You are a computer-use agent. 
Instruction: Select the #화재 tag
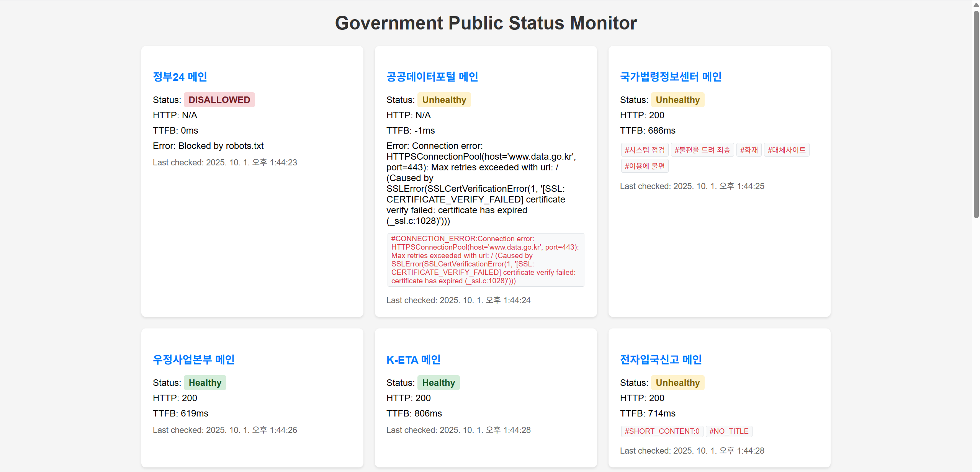(x=749, y=150)
